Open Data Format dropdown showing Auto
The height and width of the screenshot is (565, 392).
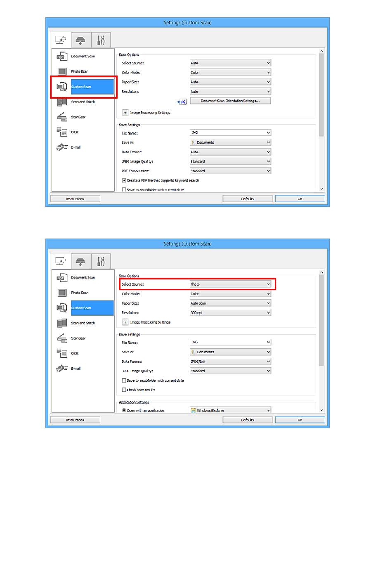point(230,152)
